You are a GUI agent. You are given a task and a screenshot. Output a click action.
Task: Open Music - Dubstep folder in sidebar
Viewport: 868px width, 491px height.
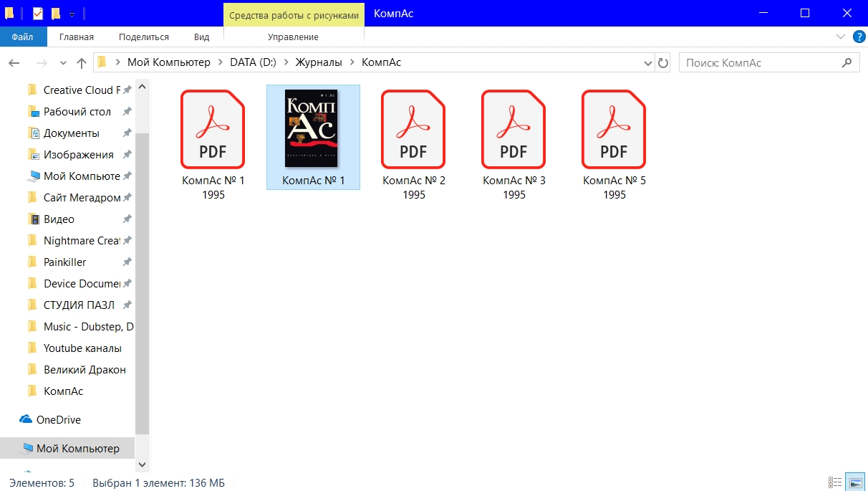88,327
